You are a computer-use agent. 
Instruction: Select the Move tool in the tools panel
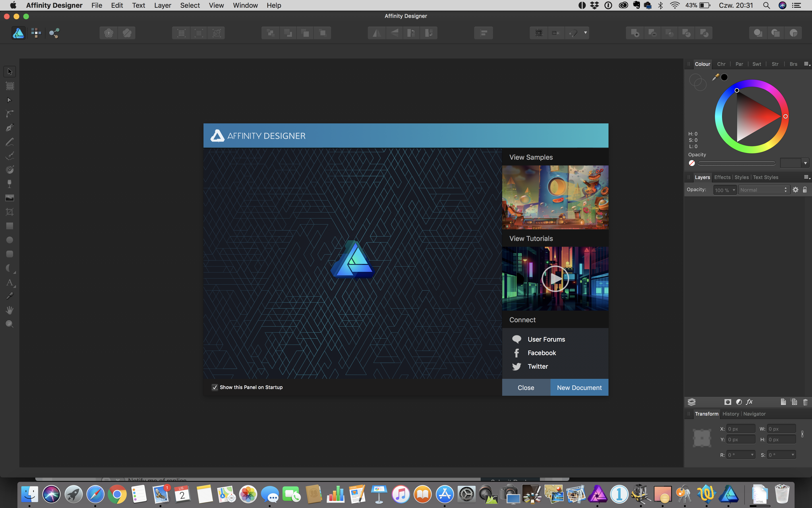pyautogui.click(x=10, y=72)
